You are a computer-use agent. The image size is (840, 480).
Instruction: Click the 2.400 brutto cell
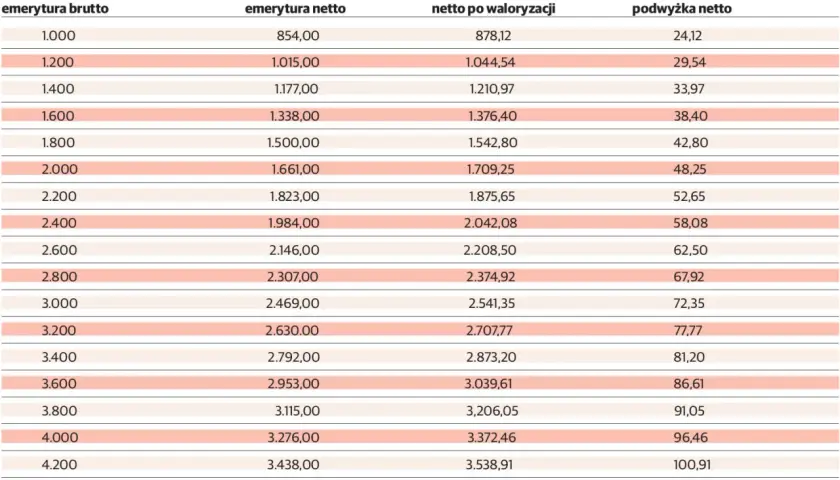pos(59,223)
